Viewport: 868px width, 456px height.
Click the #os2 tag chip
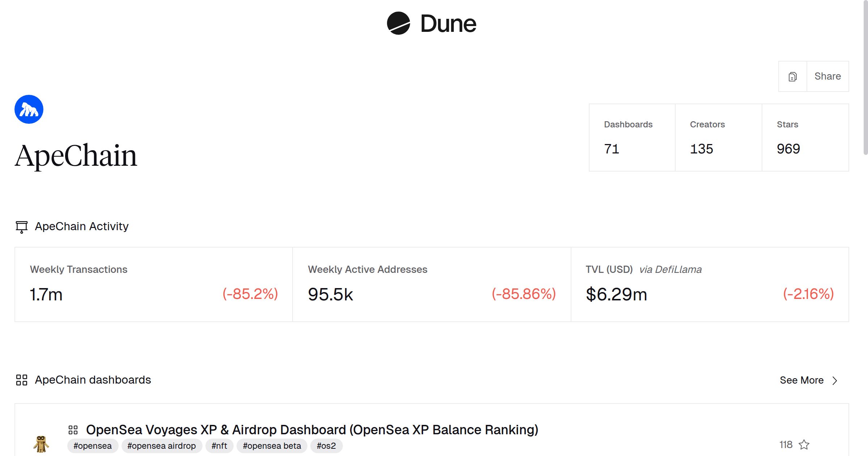tap(326, 446)
